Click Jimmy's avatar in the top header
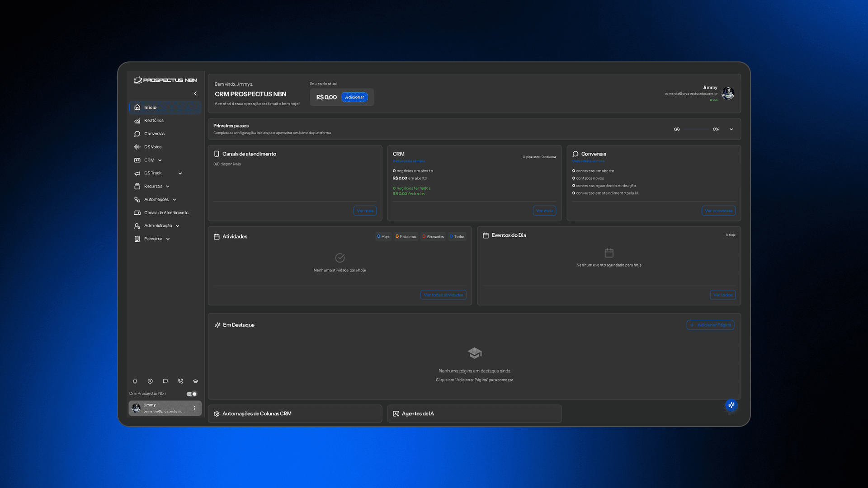868x488 pixels. point(727,93)
